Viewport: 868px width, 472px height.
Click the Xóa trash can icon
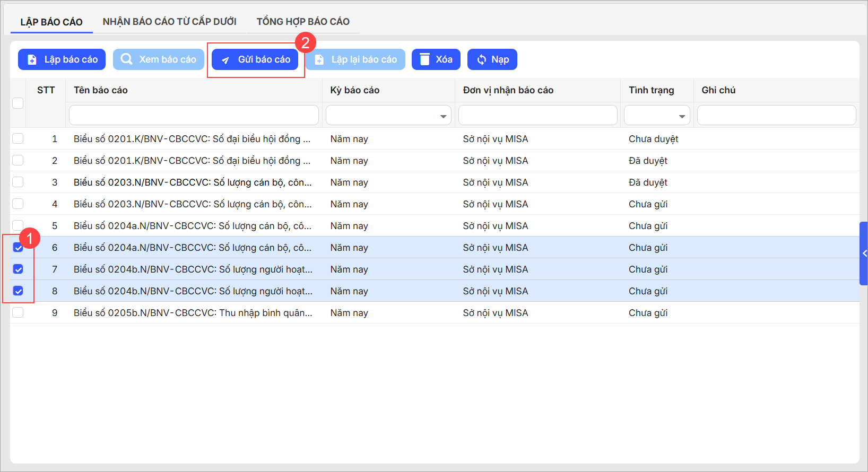pyautogui.click(x=424, y=59)
